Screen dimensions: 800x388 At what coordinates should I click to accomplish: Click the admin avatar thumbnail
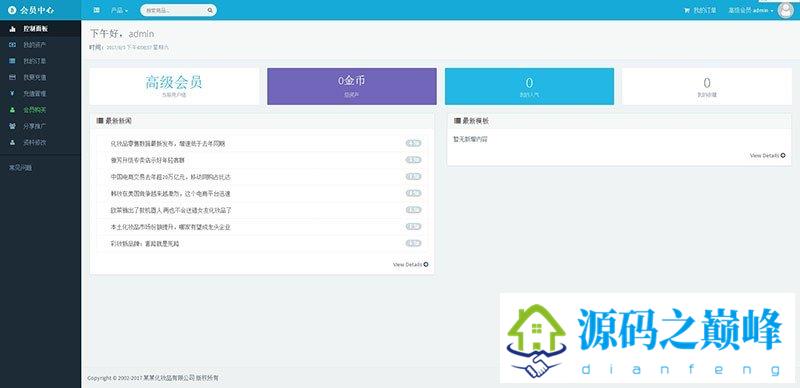click(786, 10)
